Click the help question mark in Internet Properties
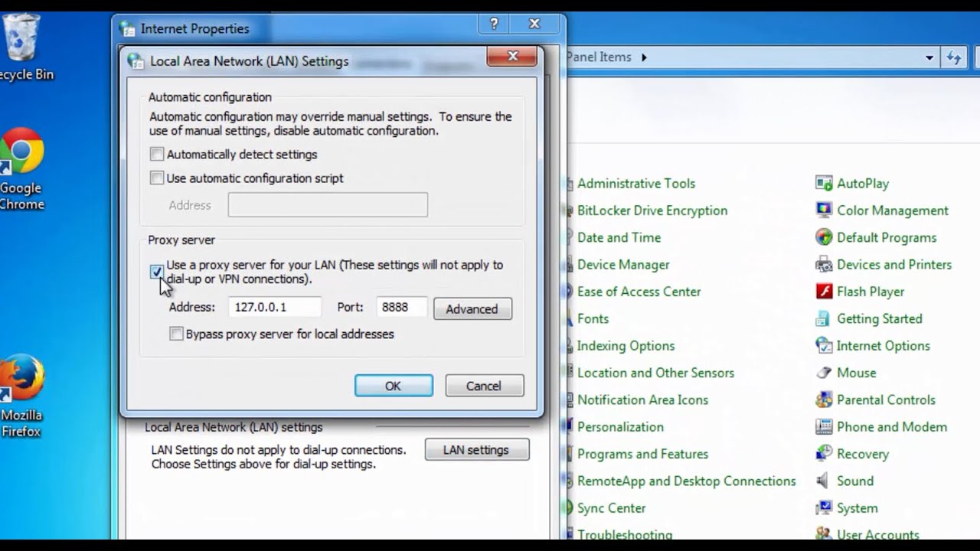The height and width of the screenshot is (551, 980). [x=494, y=24]
